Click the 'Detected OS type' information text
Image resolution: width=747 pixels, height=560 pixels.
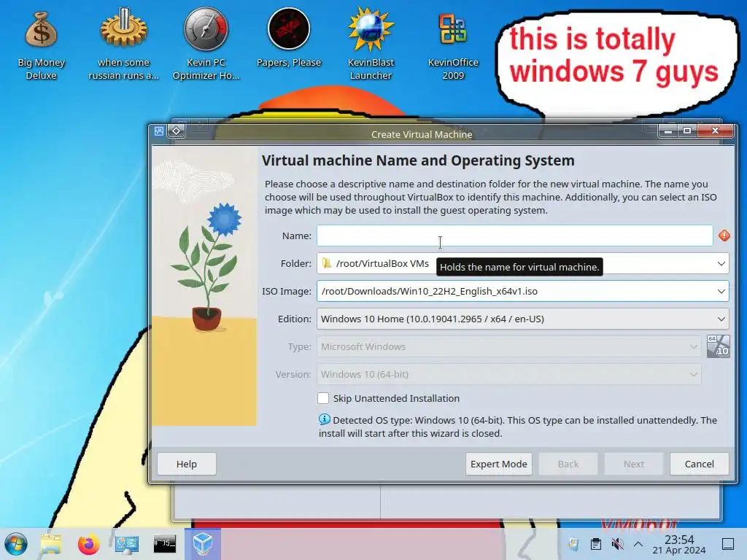[517, 427]
